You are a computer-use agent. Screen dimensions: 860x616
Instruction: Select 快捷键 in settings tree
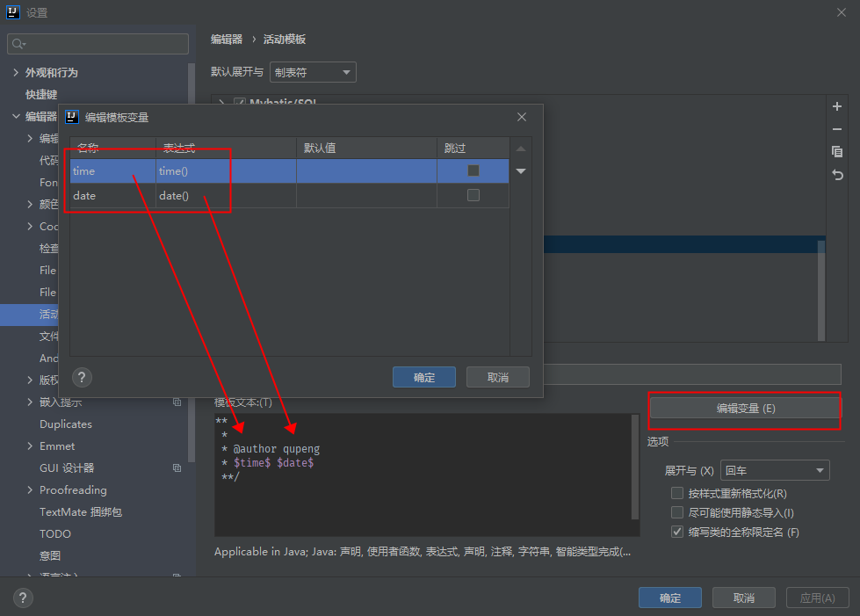pos(41,94)
